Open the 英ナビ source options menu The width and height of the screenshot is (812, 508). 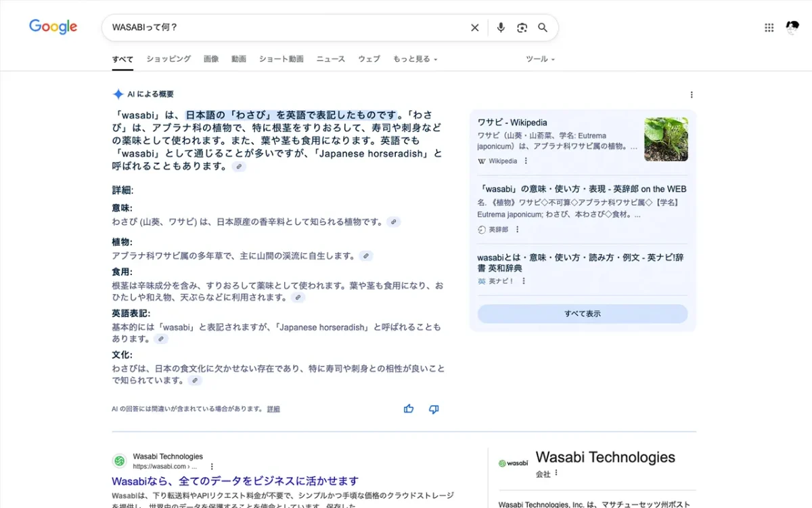(524, 281)
